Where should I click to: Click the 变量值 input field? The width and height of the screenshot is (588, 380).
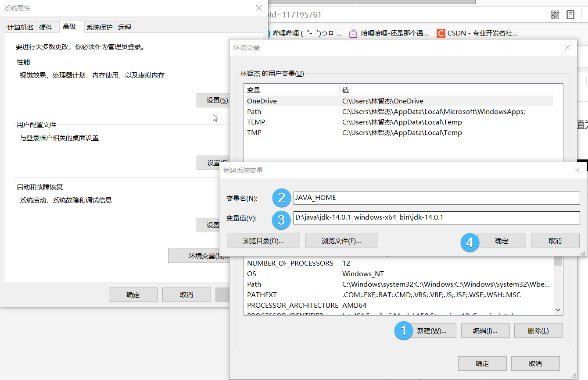(437, 217)
